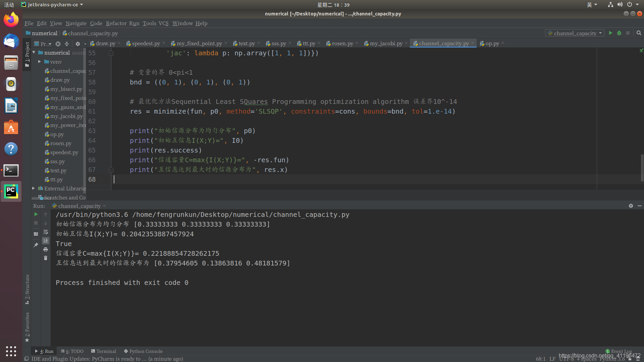Viewport: 644px width, 362px height.
Task: Toggle soft-wrap in Run console
Action: click(46, 232)
